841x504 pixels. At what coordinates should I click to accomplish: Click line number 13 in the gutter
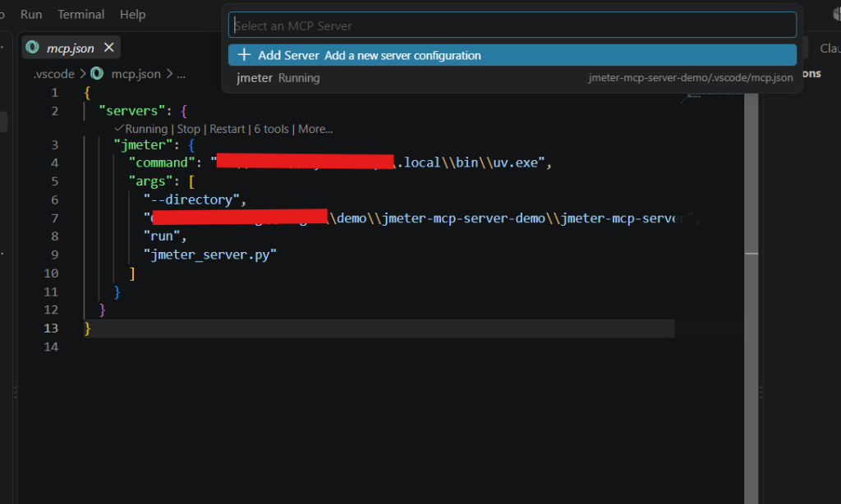click(x=51, y=328)
